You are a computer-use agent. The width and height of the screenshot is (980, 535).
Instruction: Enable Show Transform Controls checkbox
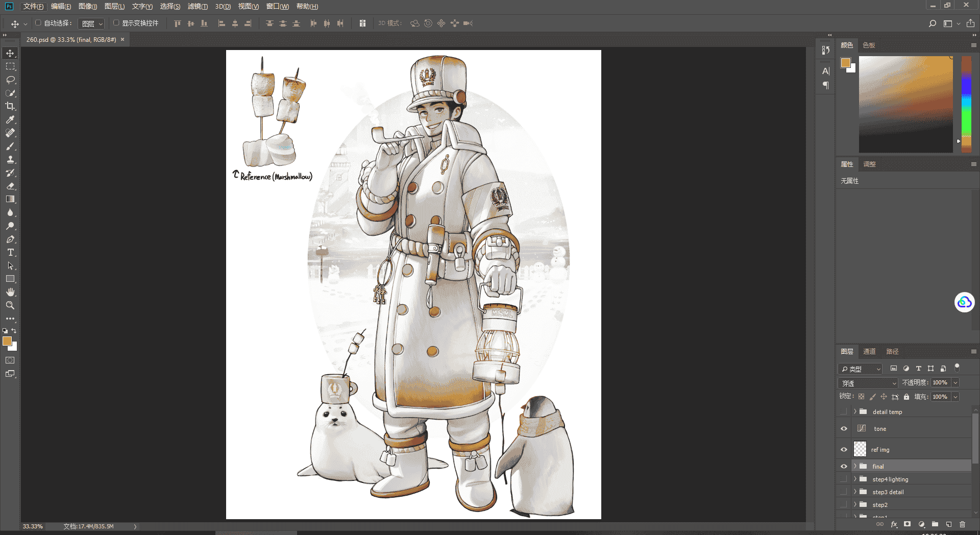pos(116,23)
